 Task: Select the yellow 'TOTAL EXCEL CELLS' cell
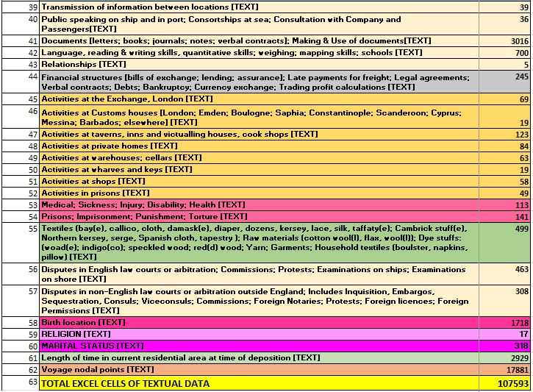pos(257,383)
